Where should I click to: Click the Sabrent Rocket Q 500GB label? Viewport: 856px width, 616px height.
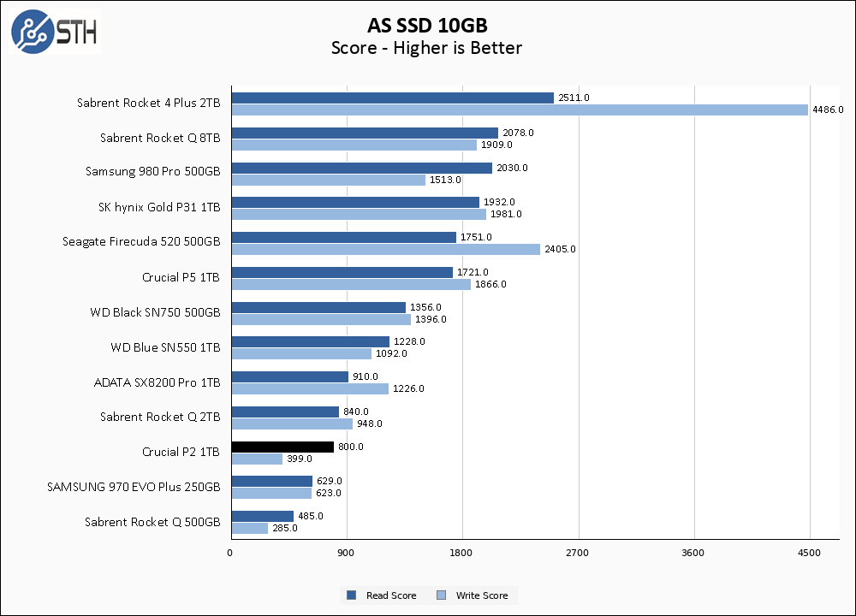(152, 522)
